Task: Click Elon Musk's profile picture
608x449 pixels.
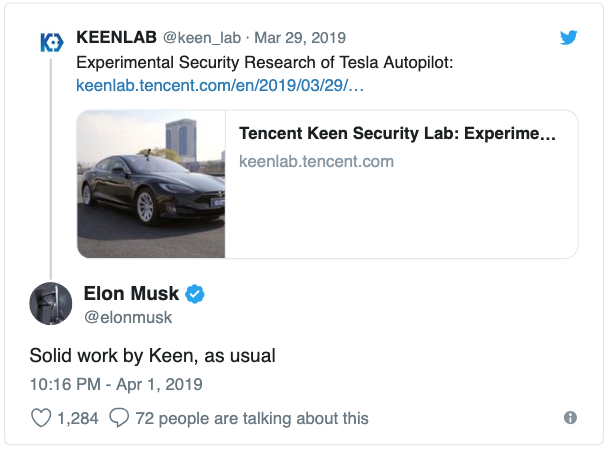Action: pos(50,304)
